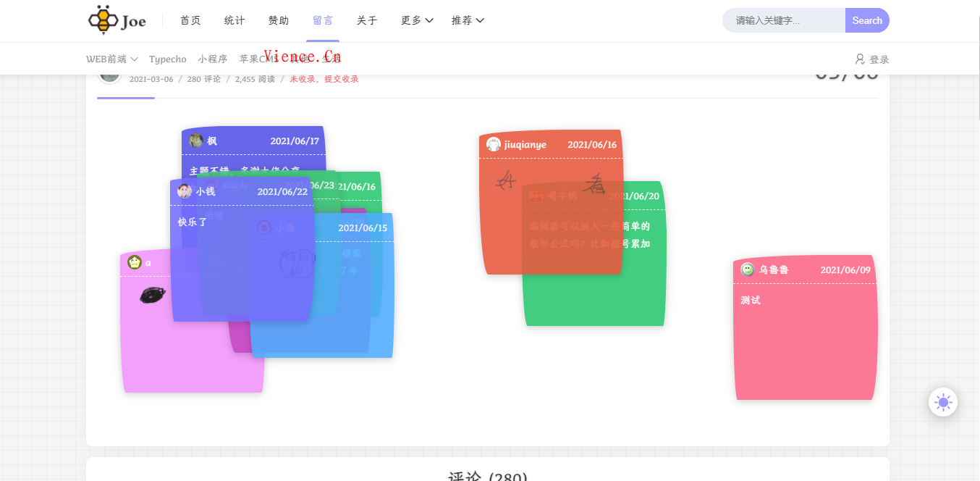Expand the 推荐 dropdown menu
Screen dimensions: 980x481
tap(468, 20)
